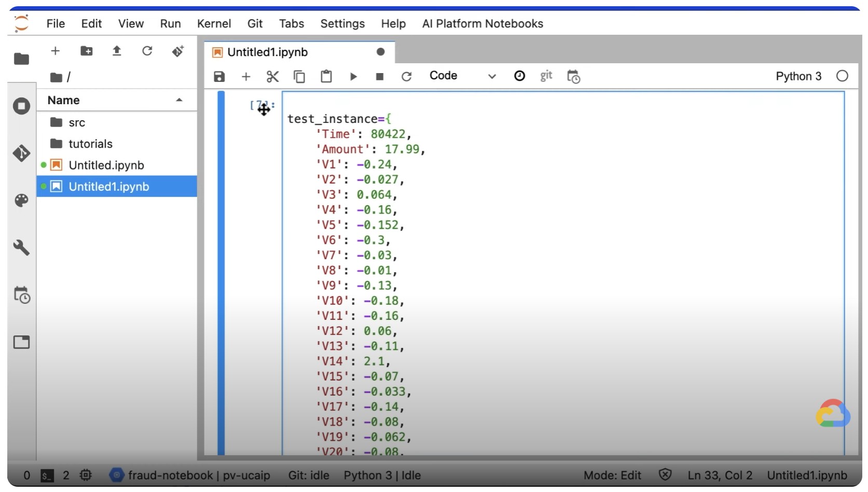Close the Untitled1.ipynb tab via its dot
Screen dimensions: 868x492
point(380,52)
